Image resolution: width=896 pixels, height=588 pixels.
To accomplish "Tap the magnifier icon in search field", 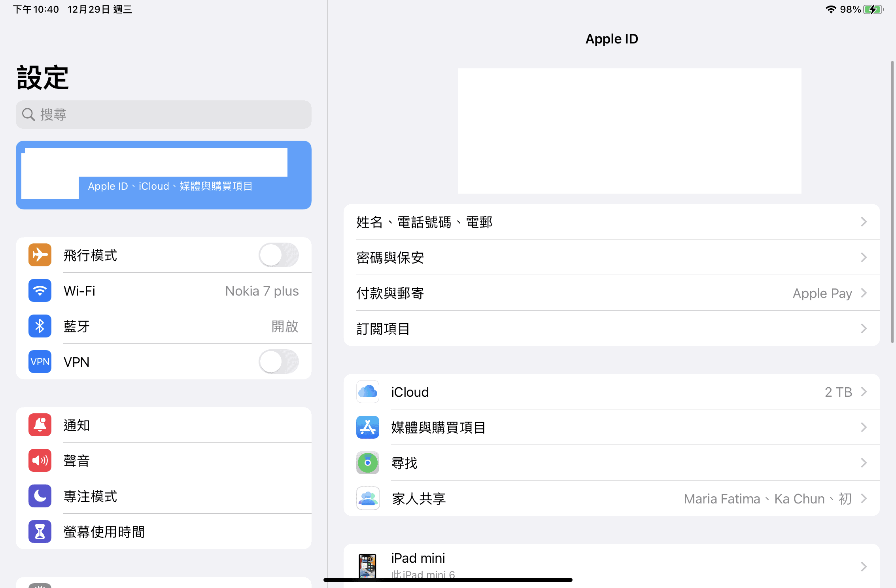I will 28,115.
